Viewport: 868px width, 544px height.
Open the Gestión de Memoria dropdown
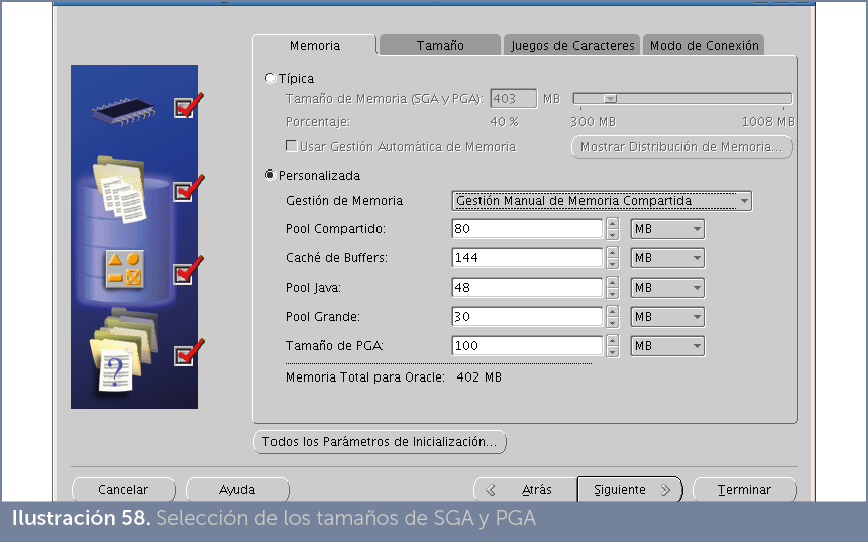pyautogui.click(x=601, y=201)
